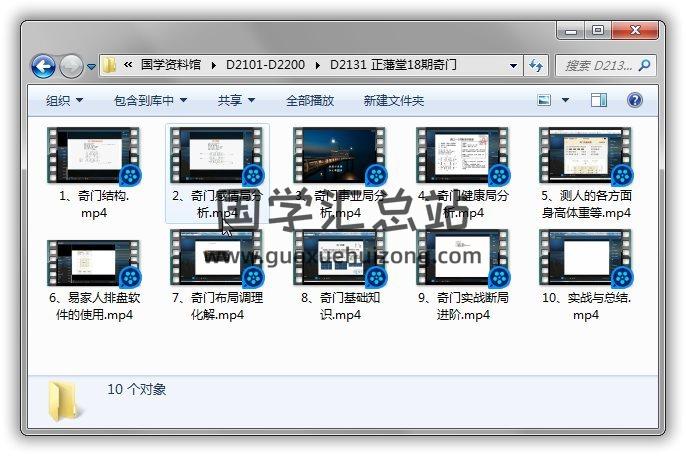The image size is (686, 456).
Task: Click file name 7、奇门布局调理化解.mp4
Action: pyautogui.click(x=217, y=306)
